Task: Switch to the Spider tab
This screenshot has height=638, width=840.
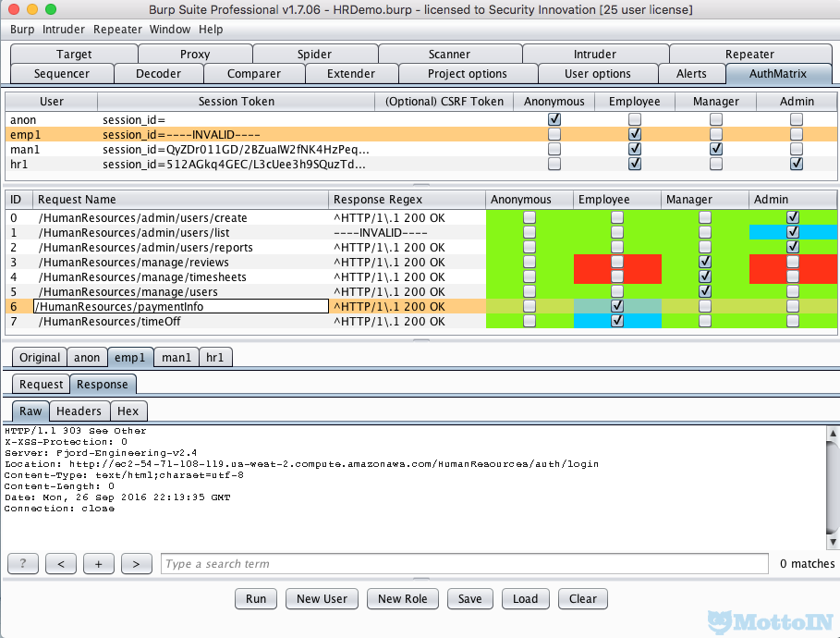Action: coord(314,55)
